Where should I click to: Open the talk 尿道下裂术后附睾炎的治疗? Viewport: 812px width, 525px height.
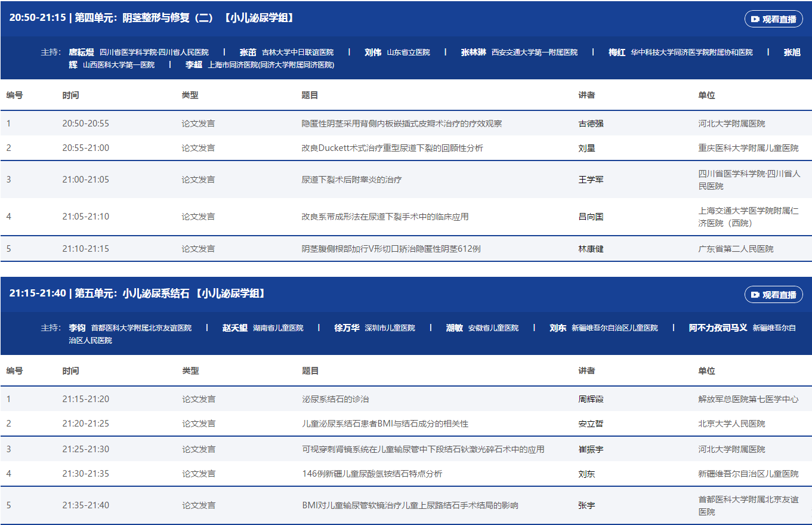351,180
